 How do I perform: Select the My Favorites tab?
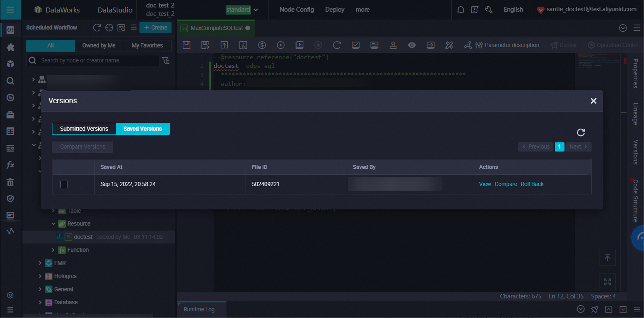coord(147,45)
